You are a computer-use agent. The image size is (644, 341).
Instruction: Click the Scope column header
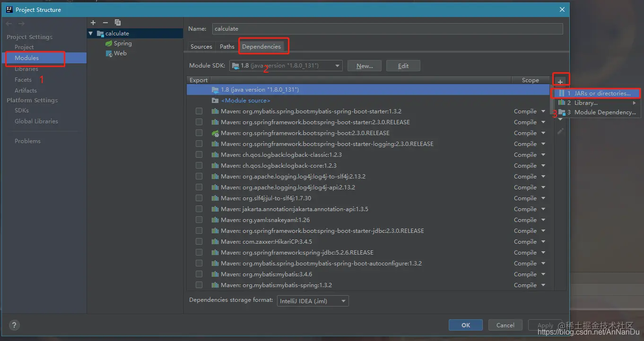[531, 80]
